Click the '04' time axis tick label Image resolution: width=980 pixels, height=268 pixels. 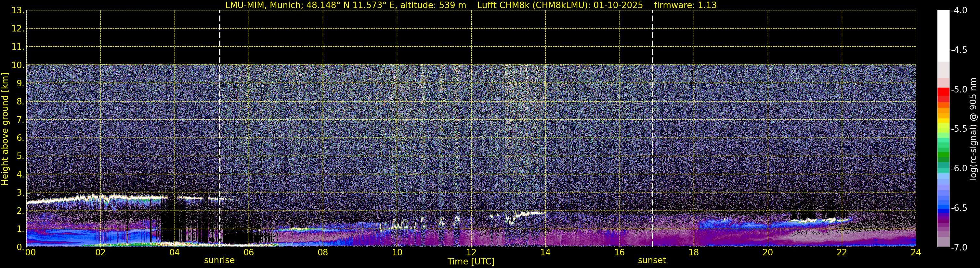click(175, 252)
